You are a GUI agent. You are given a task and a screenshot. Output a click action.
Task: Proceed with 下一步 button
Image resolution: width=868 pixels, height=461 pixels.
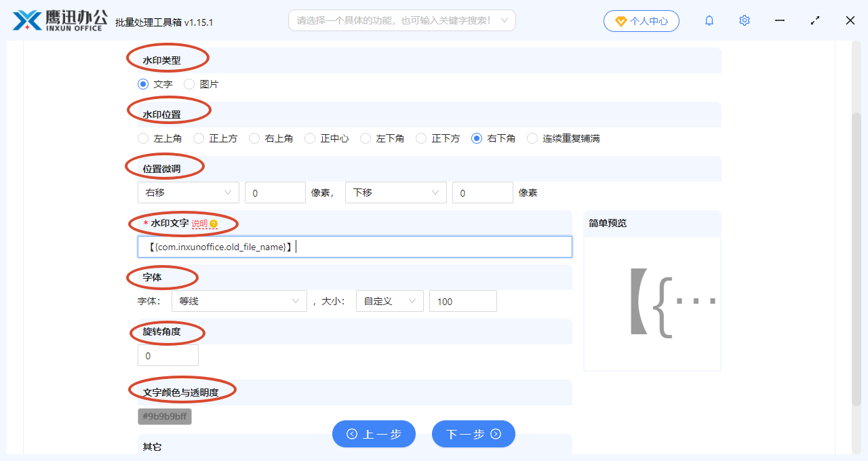pyautogui.click(x=473, y=434)
